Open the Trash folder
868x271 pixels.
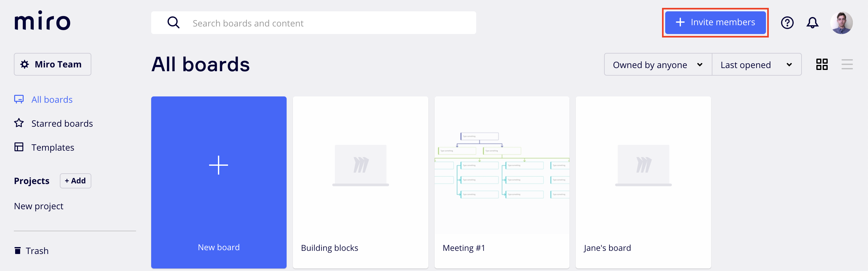[x=37, y=251]
